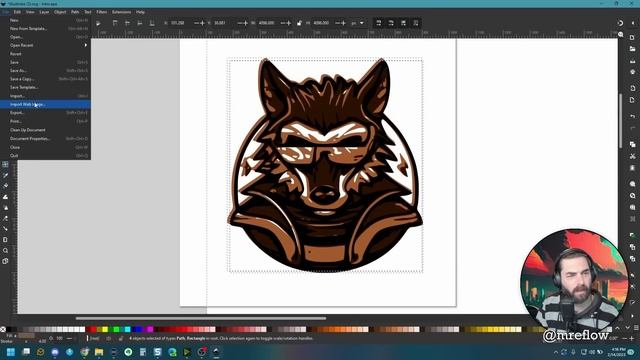The image size is (640, 360).
Task: Choose Document Properties from File menu
Action: tap(45, 139)
